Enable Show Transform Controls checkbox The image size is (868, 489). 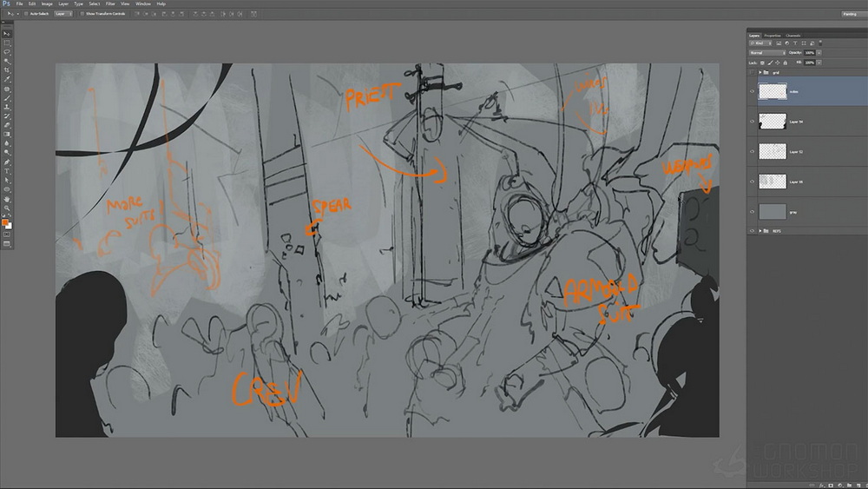tap(82, 13)
